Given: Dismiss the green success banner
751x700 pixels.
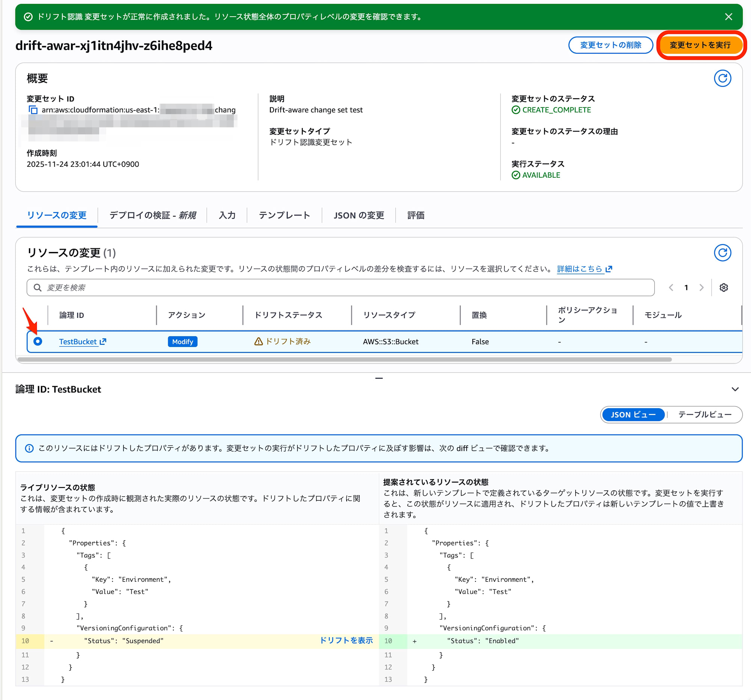Looking at the screenshot, I should pos(728,17).
